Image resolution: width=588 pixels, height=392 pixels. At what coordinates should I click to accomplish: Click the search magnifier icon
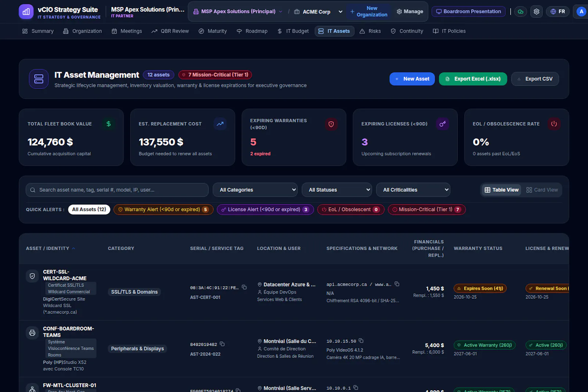coord(33,190)
